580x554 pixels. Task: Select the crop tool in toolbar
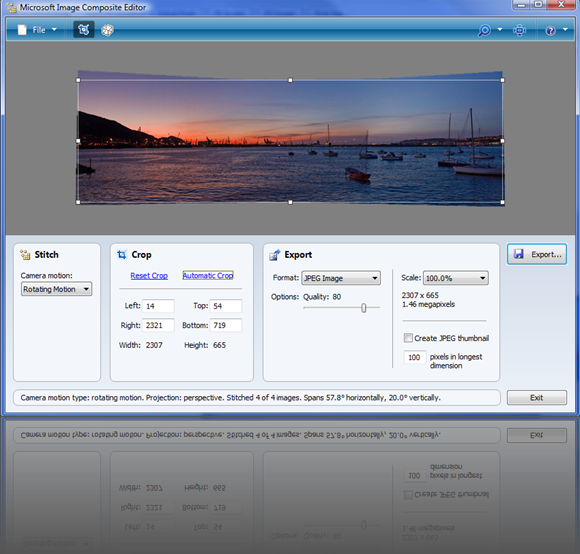coord(84,30)
